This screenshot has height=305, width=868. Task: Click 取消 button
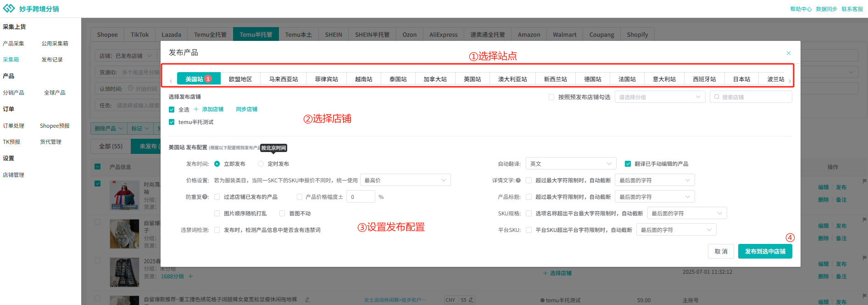pos(721,251)
